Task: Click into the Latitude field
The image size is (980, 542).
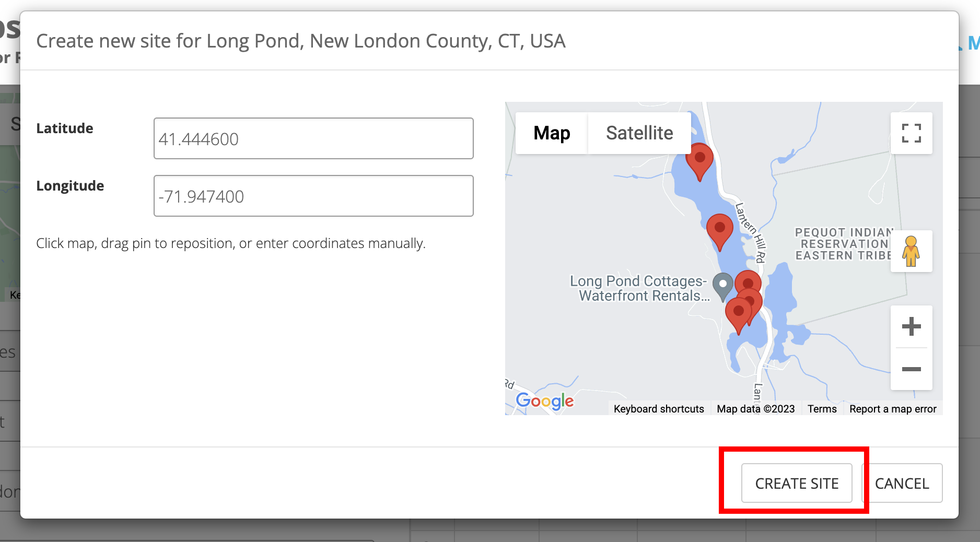Action: (x=313, y=139)
